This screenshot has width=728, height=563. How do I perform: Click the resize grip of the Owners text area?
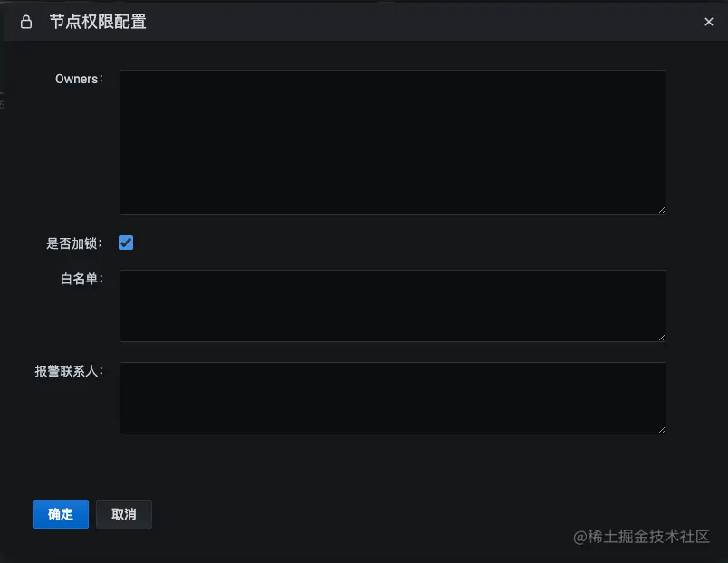[662, 210]
